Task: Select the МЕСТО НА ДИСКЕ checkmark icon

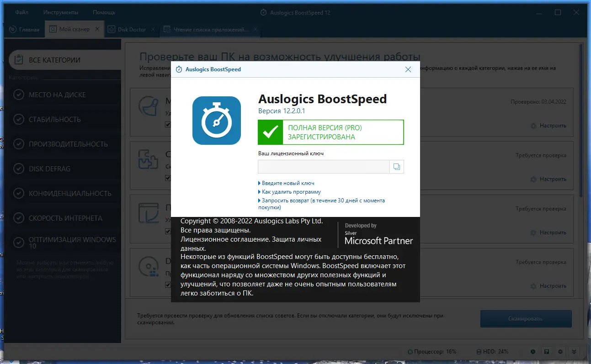Action: coord(18,95)
